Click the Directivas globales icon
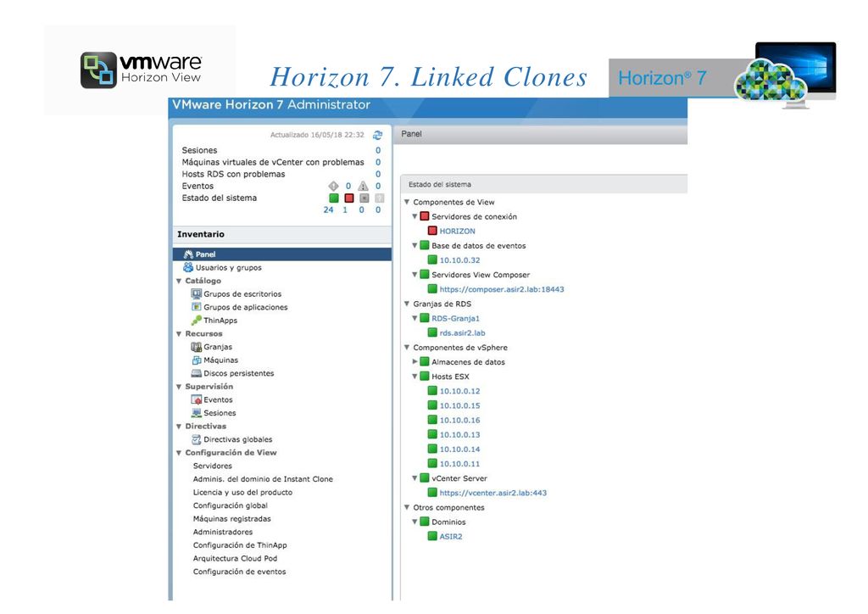 click(197, 439)
